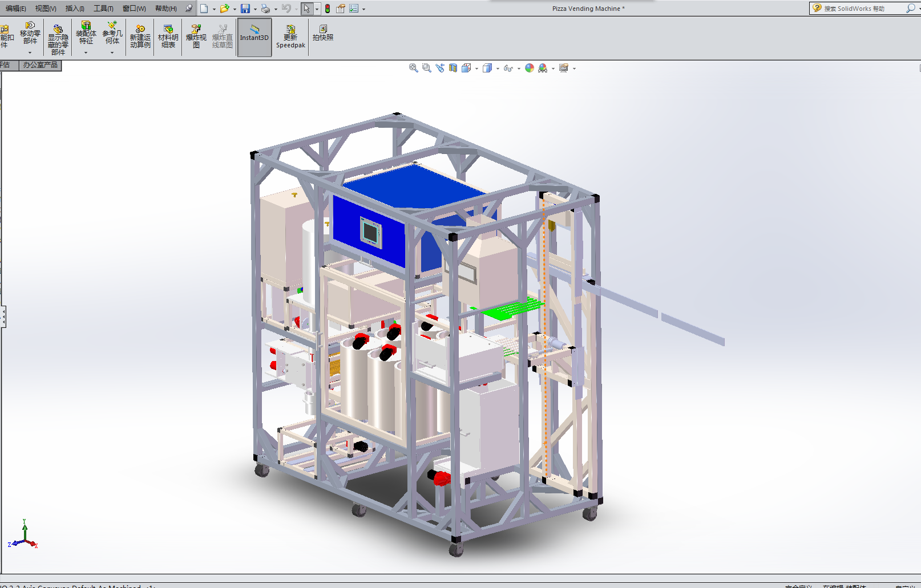This screenshot has width=921, height=588.
Task: Open View Orientation cube icon
Action: (x=466, y=68)
